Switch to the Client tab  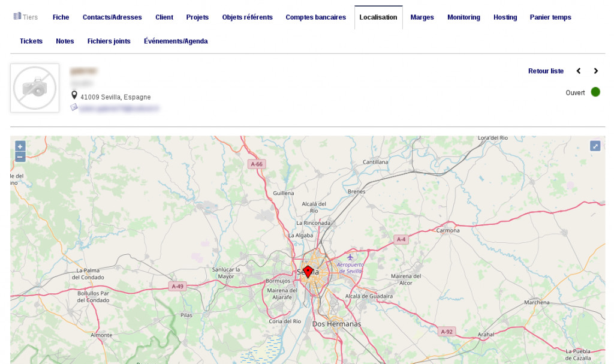(x=164, y=17)
